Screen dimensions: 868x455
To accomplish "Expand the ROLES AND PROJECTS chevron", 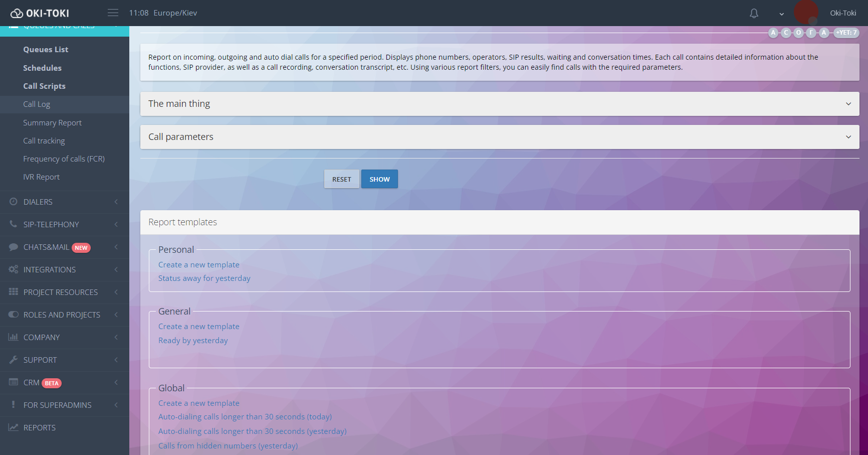I will (116, 315).
